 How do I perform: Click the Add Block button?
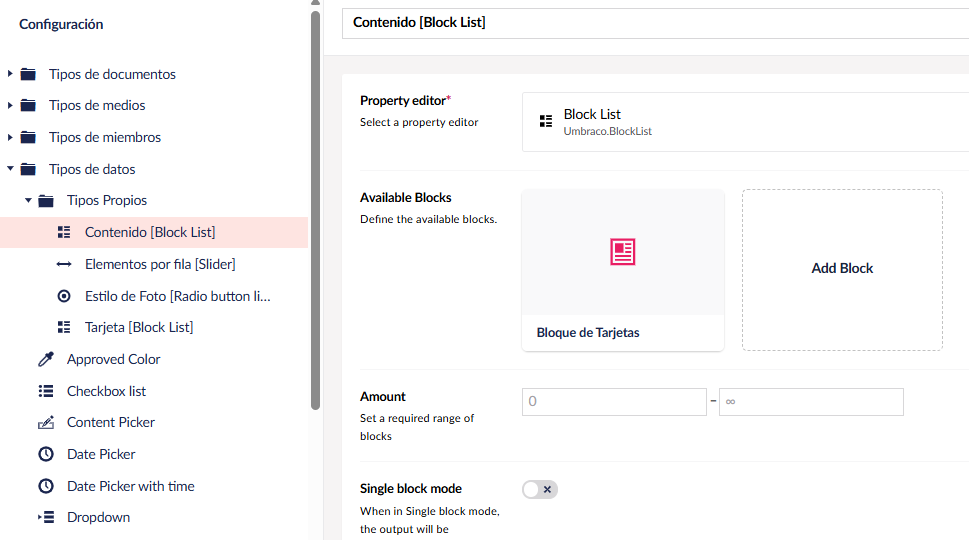pyautogui.click(x=842, y=270)
